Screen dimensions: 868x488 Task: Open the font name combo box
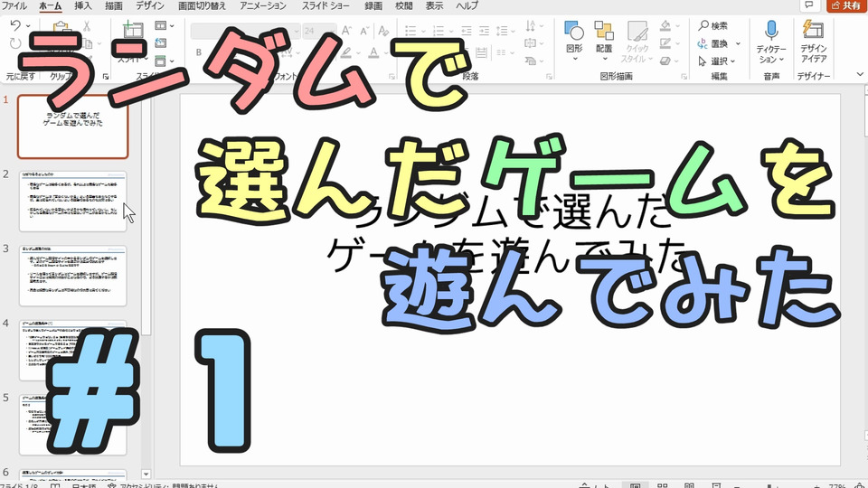pos(245,31)
